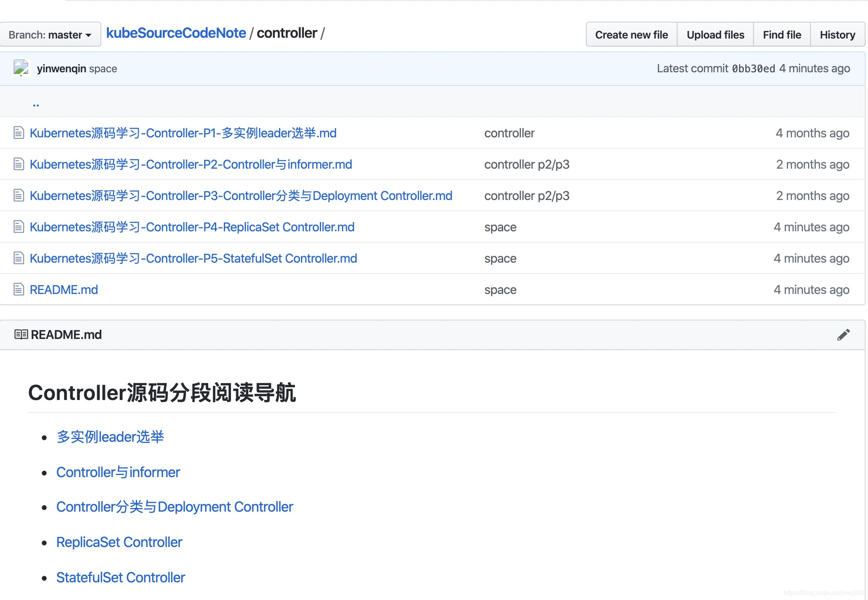Click 'controller' folder name in breadcrumb
The height and width of the screenshot is (600, 868).
point(287,33)
